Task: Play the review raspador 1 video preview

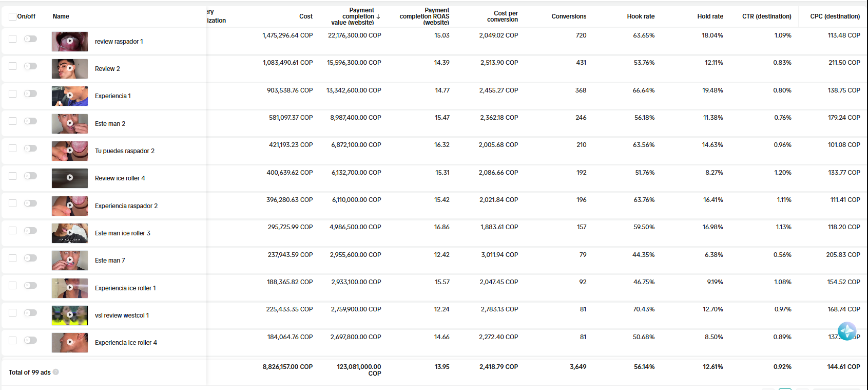Action: [70, 41]
